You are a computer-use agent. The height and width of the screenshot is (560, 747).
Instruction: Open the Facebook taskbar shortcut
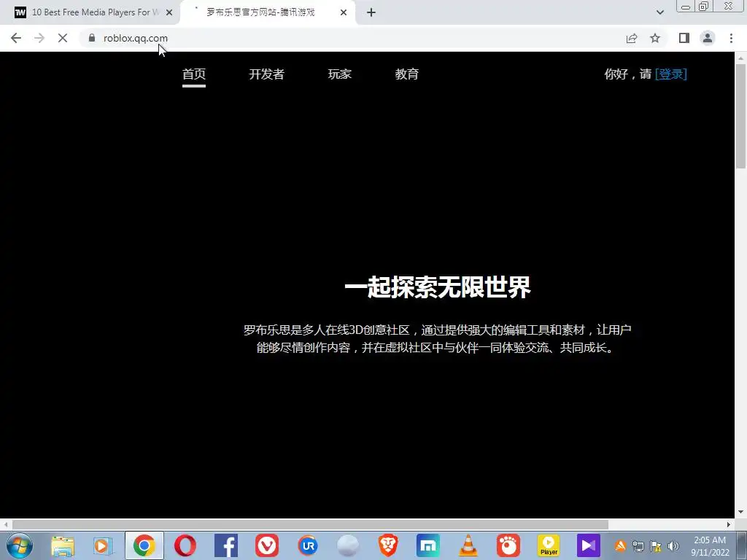pos(226,545)
